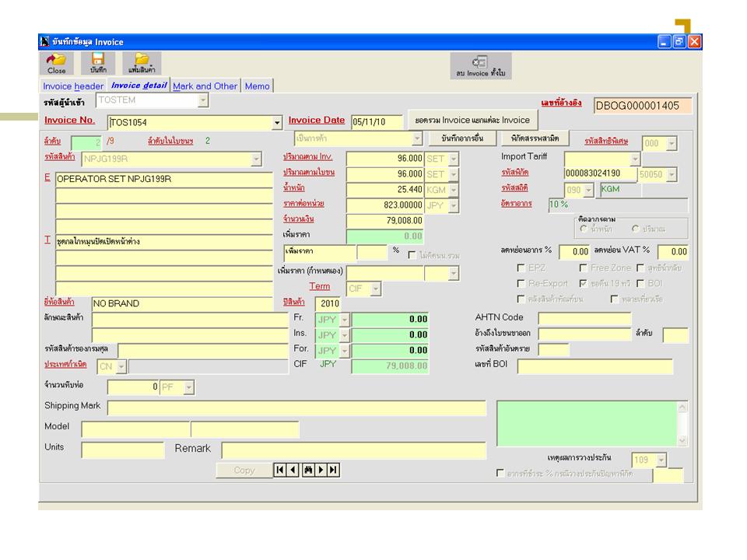
Task: Go to the next record
Action: [320, 470]
